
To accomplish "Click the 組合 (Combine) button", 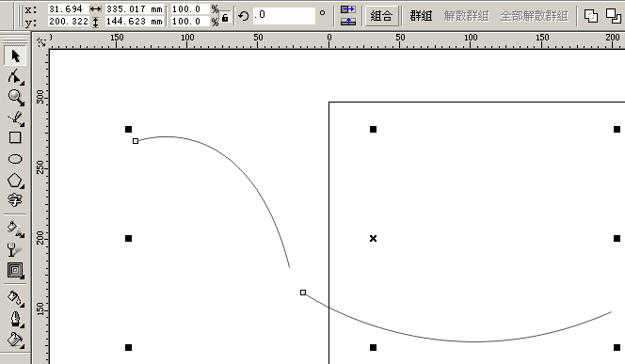I will [381, 16].
